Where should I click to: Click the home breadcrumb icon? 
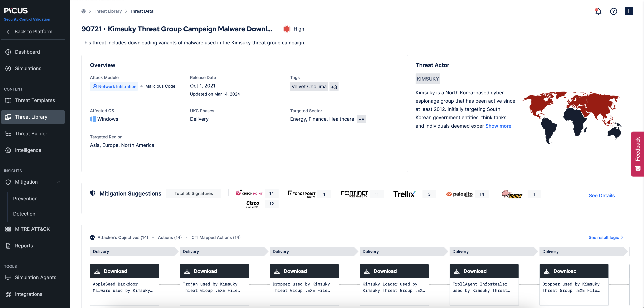[84, 11]
